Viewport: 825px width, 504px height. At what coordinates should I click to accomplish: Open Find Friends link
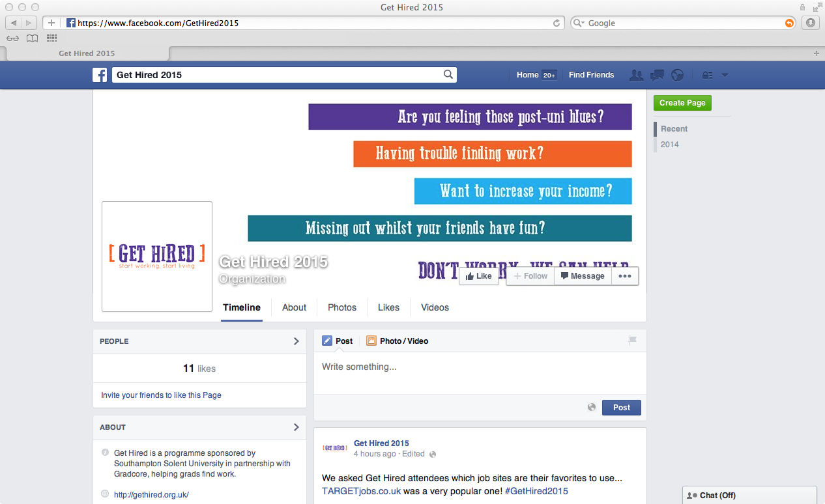(591, 75)
